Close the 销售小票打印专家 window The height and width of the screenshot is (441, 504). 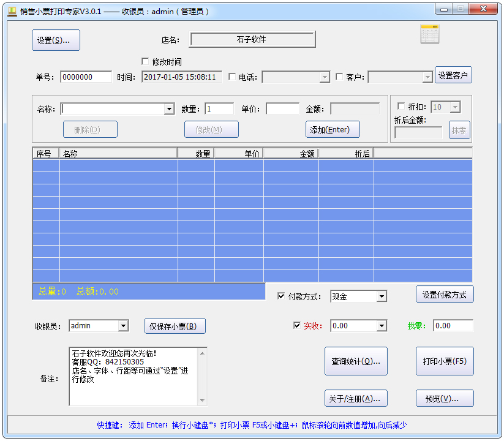[483, 9]
